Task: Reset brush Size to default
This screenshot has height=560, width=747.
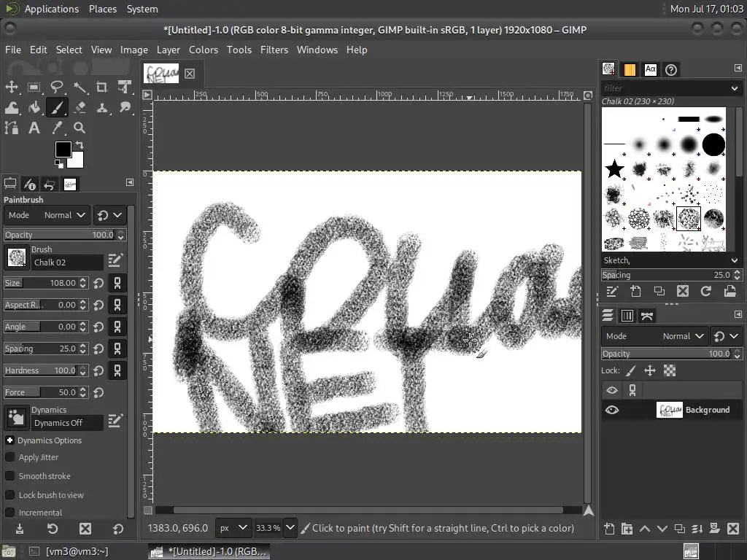Action: click(98, 284)
